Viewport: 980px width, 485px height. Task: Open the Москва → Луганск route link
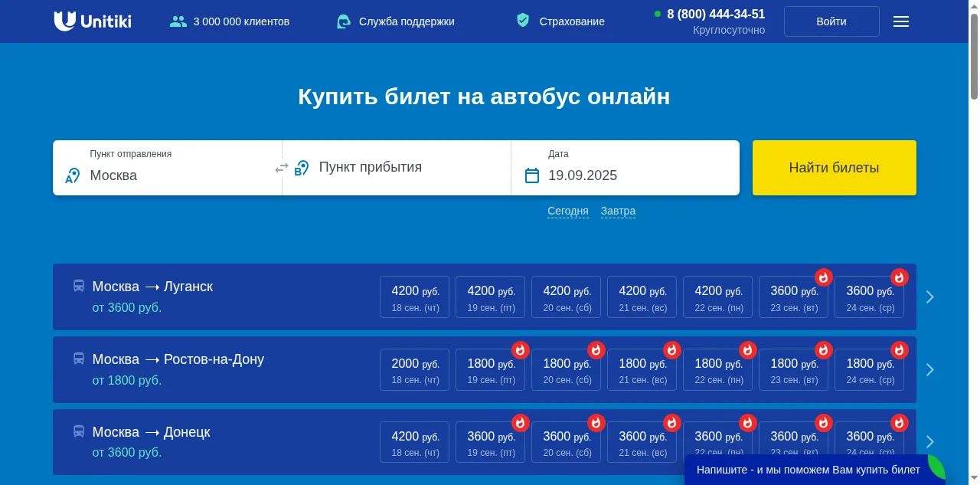pos(152,287)
